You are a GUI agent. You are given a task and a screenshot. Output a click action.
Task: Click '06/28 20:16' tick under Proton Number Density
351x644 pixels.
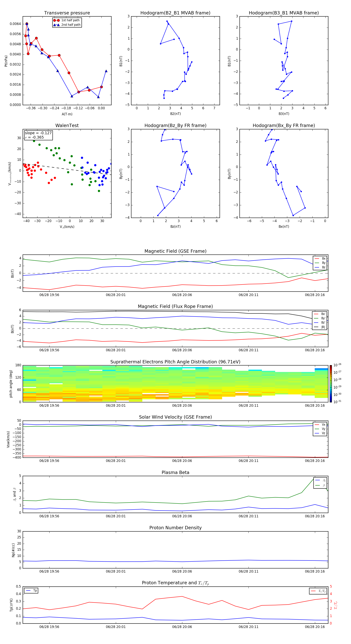click(315, 571)
